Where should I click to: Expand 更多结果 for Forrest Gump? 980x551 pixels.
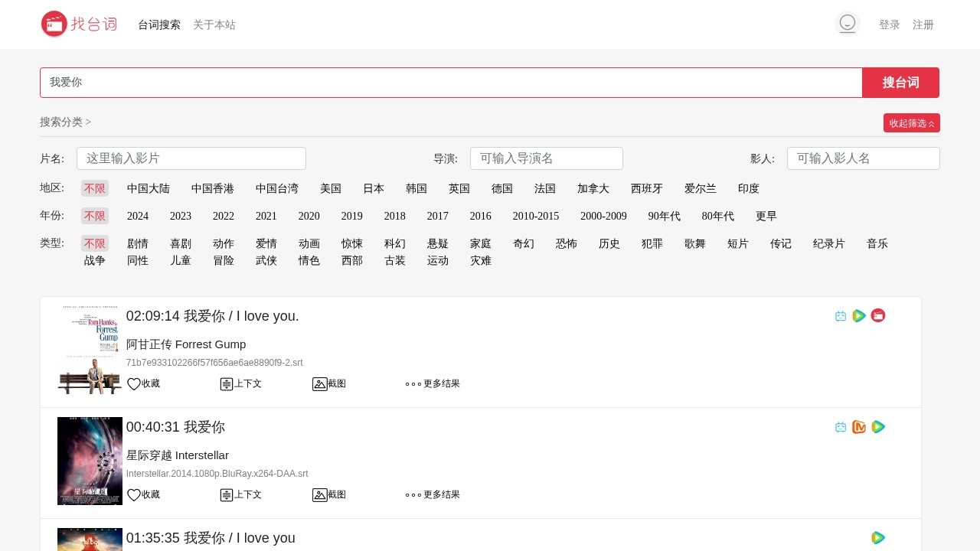coord(433,384)
